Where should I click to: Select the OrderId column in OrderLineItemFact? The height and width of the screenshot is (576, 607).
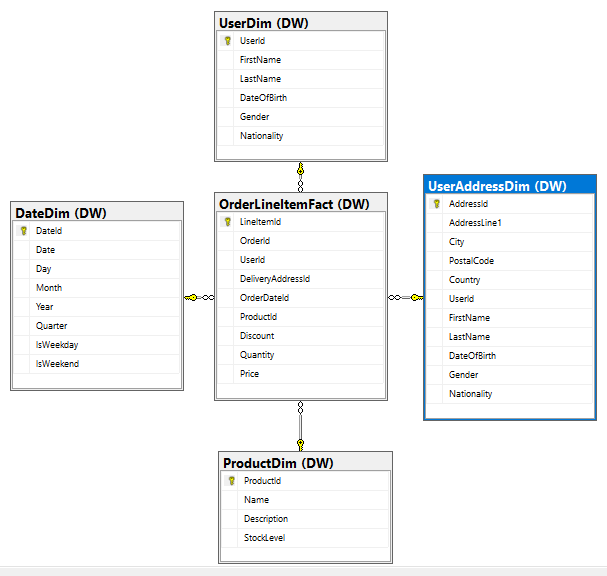[301, 241]
